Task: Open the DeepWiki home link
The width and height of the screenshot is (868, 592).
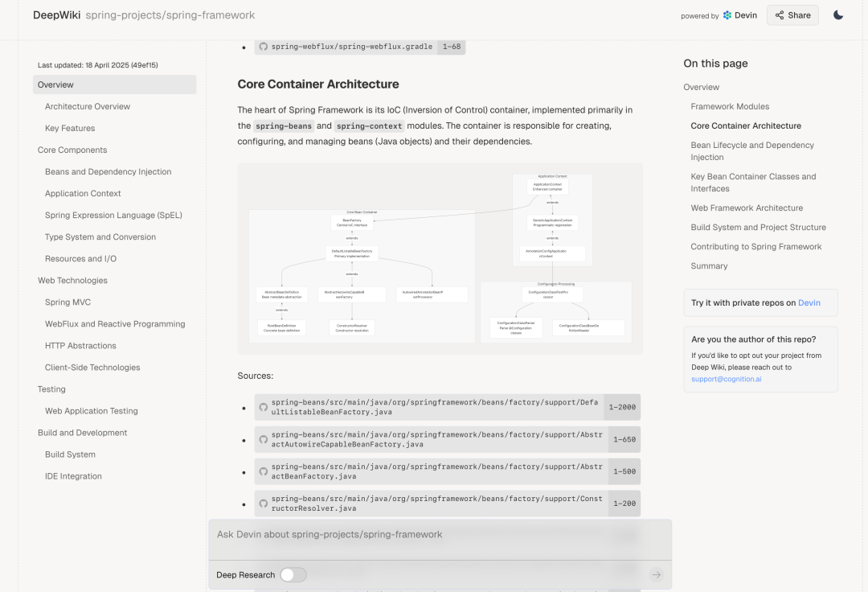Action: (x=56, y=15)
